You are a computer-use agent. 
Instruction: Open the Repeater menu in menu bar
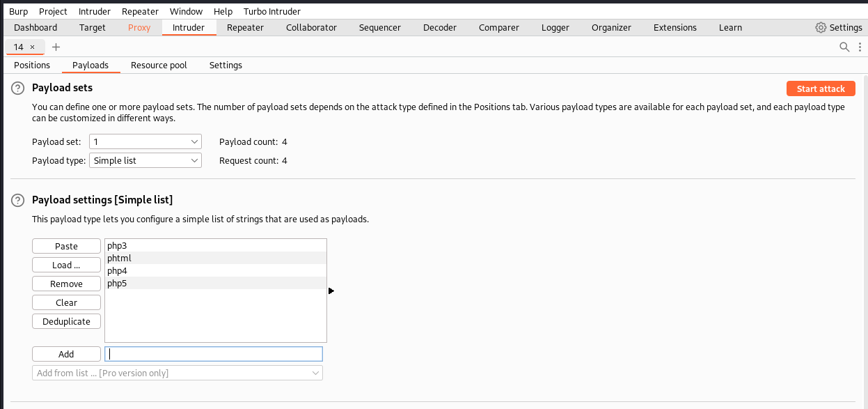(x=140, y=11)
